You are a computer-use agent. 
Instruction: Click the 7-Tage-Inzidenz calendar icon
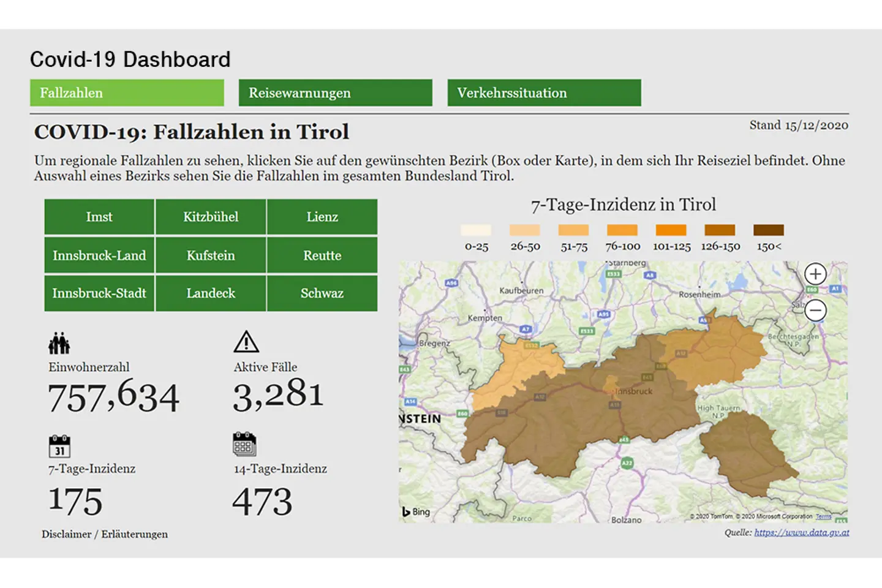pos(59,446)
